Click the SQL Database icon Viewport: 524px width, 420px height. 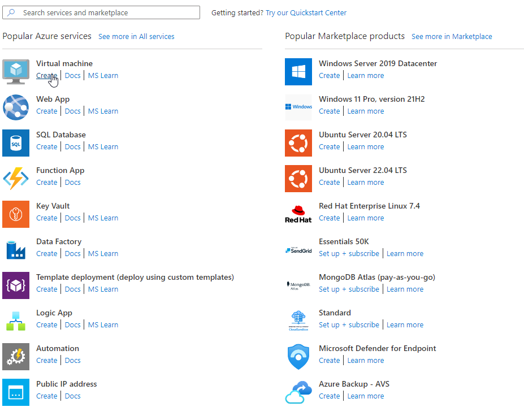coord(16,143)
